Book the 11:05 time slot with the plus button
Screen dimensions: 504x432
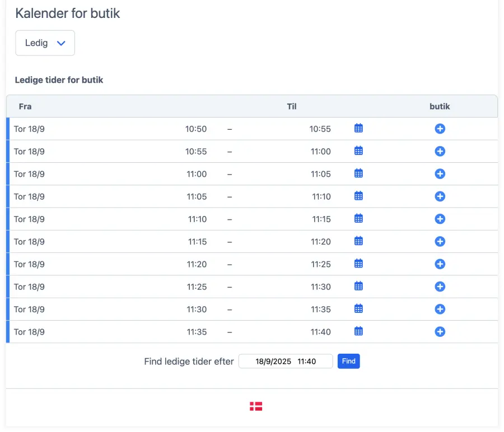[440, 196]
